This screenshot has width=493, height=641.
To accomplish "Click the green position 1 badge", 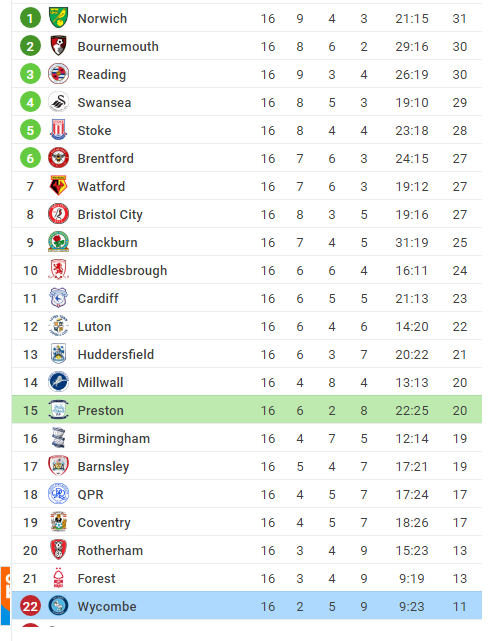I will (30, 18).
